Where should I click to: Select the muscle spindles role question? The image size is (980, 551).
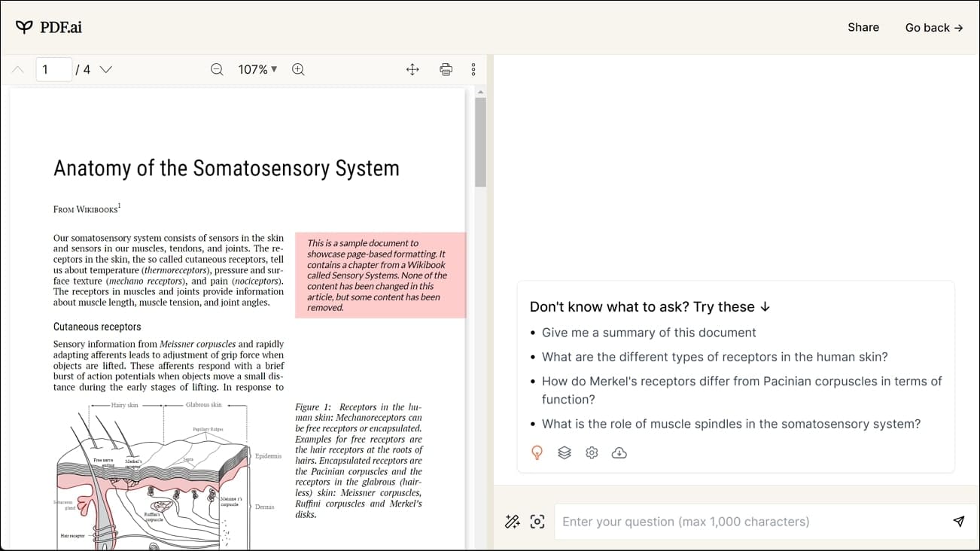tap(731, 424)
